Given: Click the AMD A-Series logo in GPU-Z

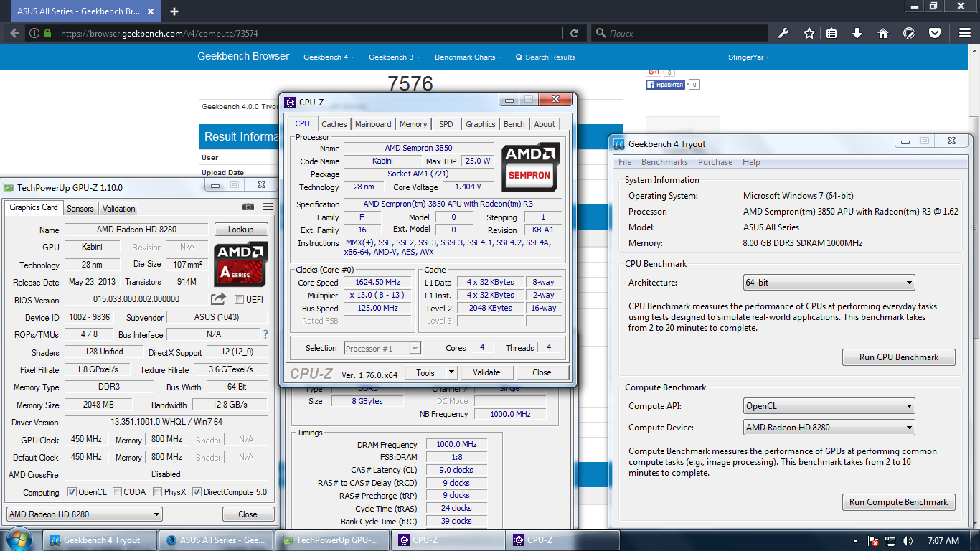Looking at the screenshot, I should point(241,265).
